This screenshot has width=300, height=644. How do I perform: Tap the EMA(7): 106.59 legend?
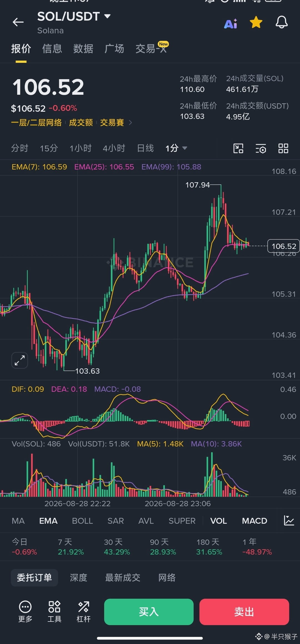[39, 167]
